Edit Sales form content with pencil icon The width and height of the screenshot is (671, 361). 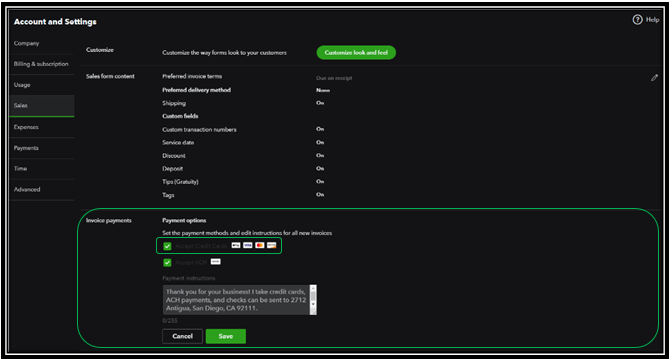pos(654,78)
